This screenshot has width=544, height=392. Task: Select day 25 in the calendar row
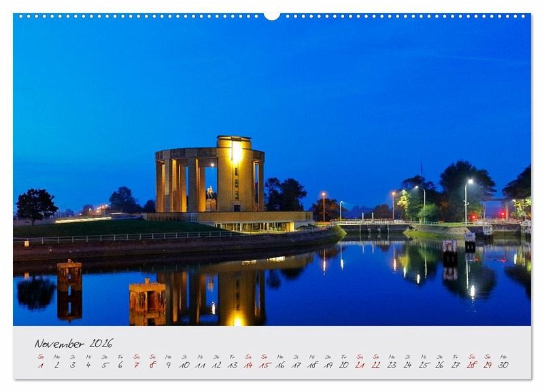tap(424, 365)
